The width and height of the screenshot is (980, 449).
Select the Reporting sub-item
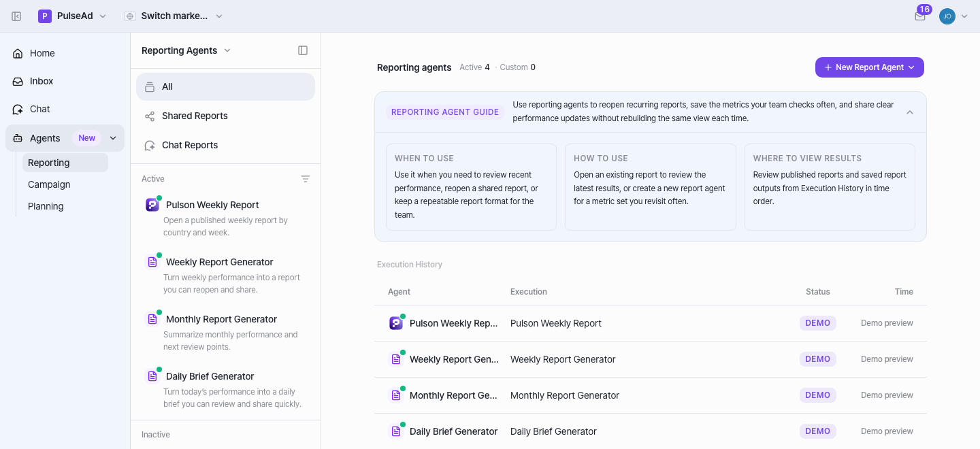coord(65,163)
